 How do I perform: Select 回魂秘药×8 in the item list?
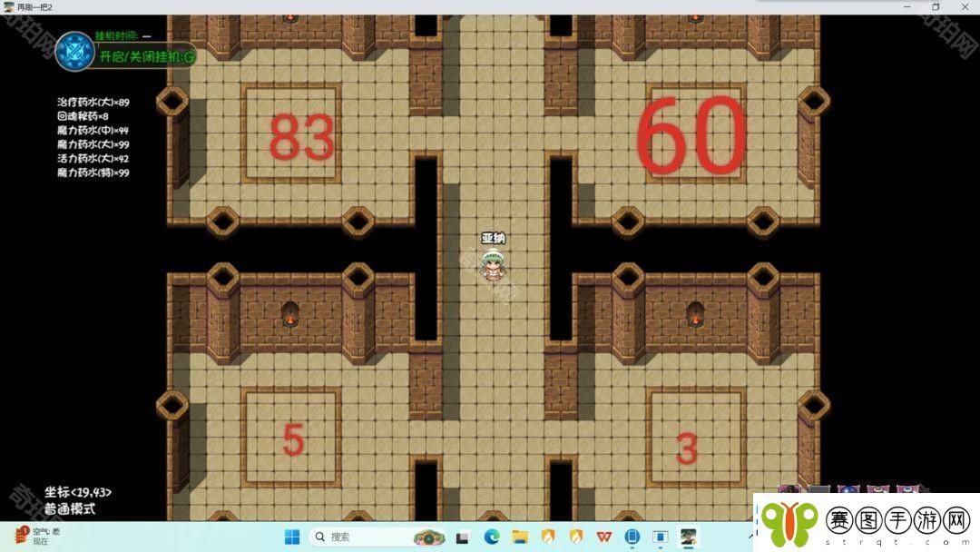point(83,116)
